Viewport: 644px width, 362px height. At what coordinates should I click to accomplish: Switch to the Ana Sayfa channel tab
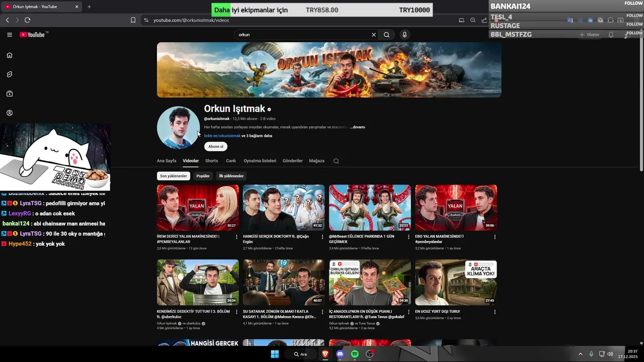167,161
